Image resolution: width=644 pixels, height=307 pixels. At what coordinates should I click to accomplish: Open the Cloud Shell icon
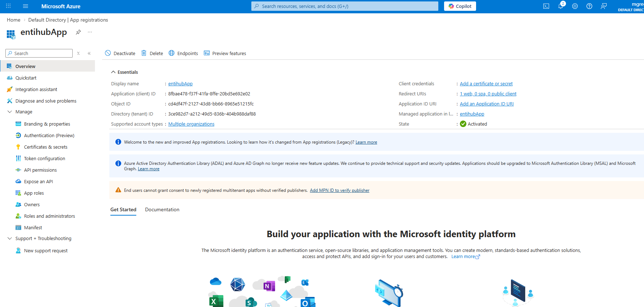[546, 6]
